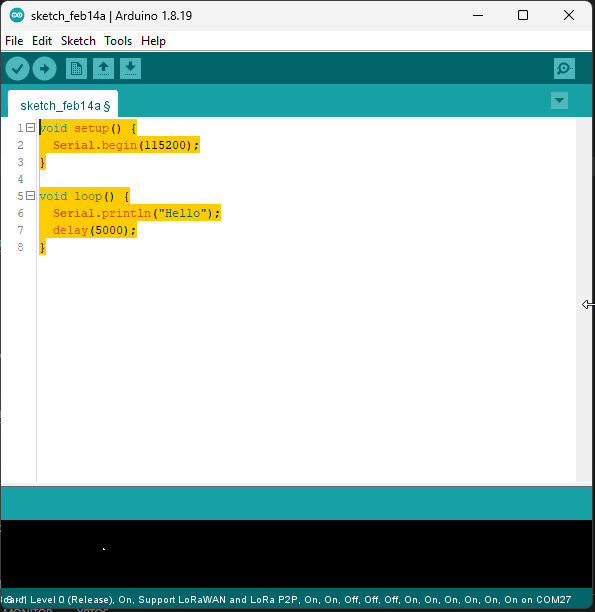
Task: Click the Arduino logo in title bar
Action: pyautogui.click(x=17, y=16)
